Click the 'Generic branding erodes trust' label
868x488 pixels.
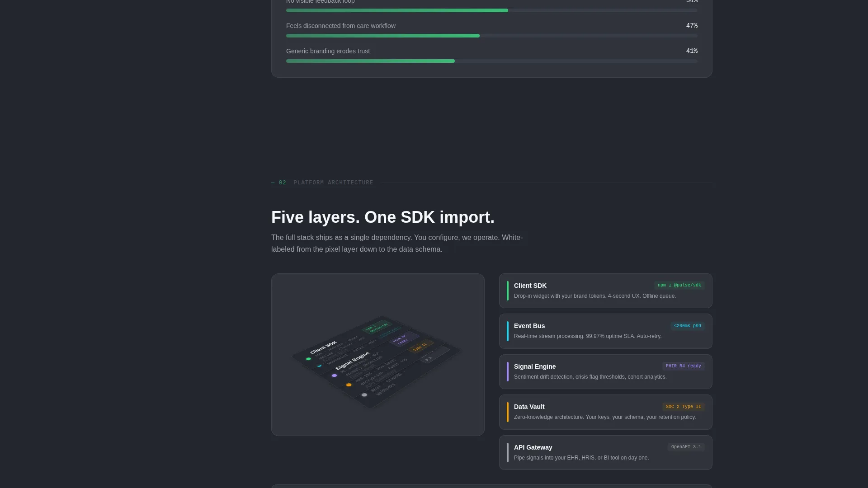328,51
